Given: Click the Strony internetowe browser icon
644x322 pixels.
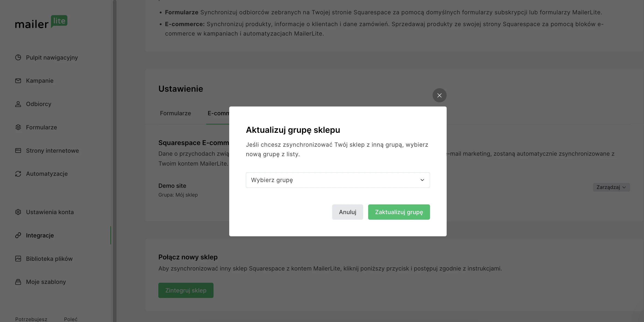Looking at the screenshot, I should click(x=18, y=151).
